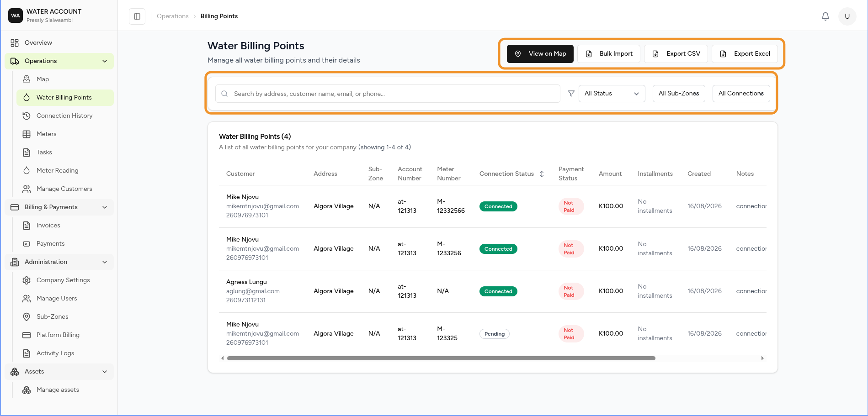This screenshot has width=868, height=416.
Task: Click the Pending status badge
Action: tap(495, 334)
